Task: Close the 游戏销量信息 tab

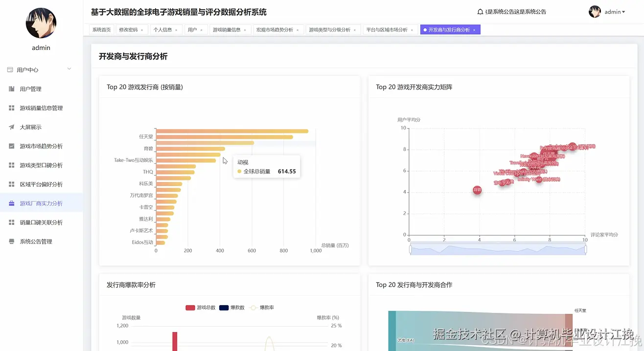Action: (245, 30)
